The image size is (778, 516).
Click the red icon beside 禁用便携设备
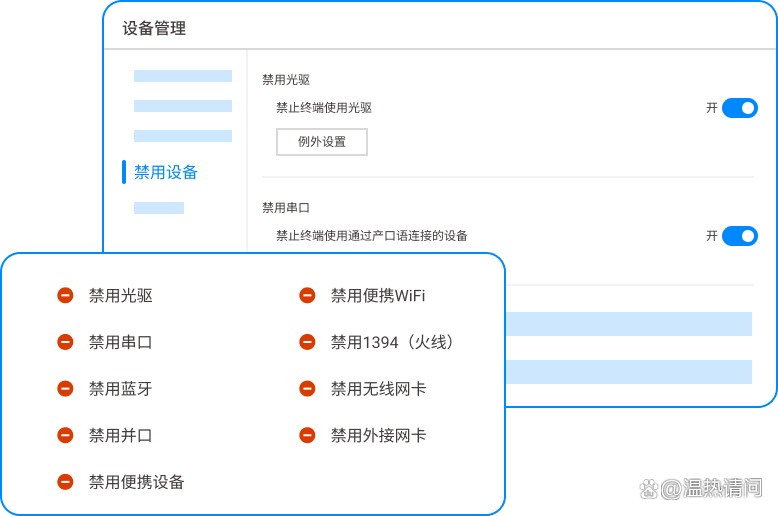point(65,482)
